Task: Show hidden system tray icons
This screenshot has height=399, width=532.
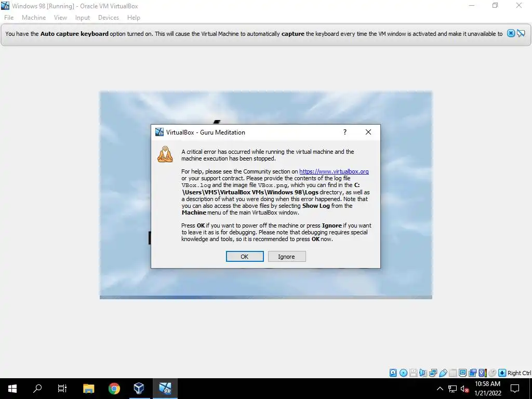Action: (x=440, y=389)
